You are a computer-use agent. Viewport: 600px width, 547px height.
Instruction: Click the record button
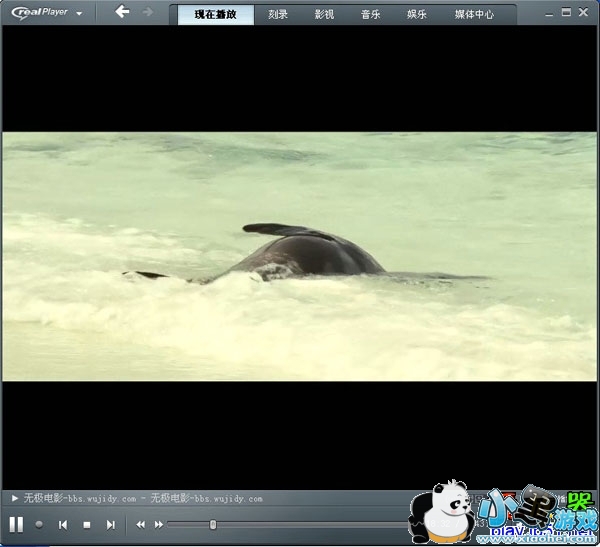click(40, 524)
